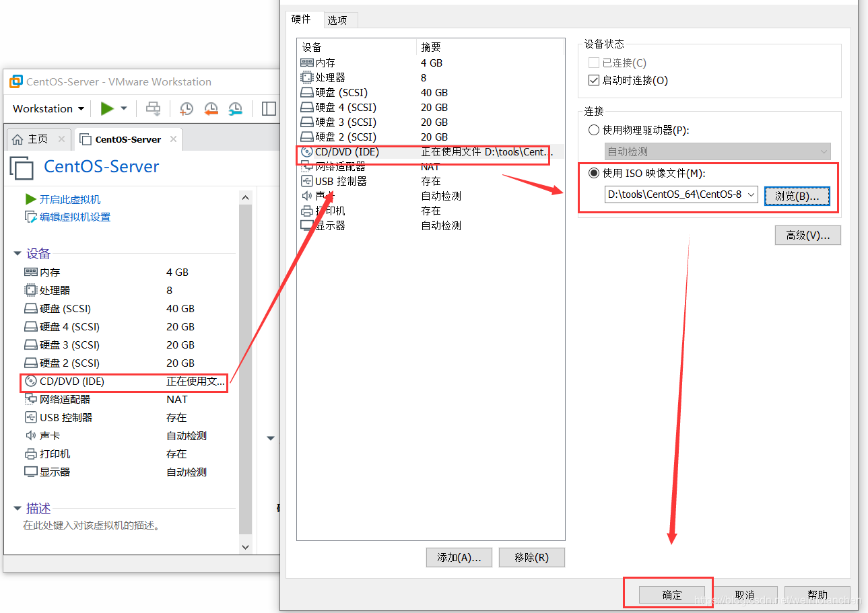Click the send Ctrl+Alt+Del toolbar icon
This screenshot has width=868, height=613.
click(x=154, y=108)
